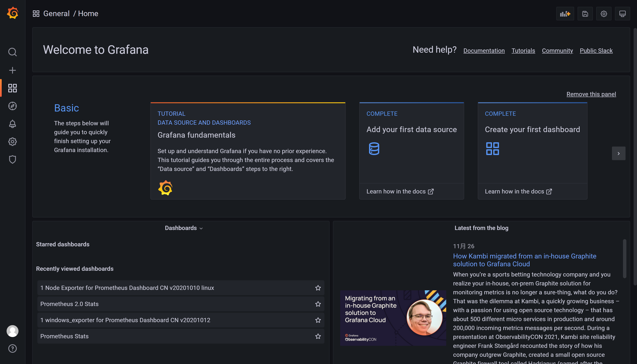Viewport: 637px width, 364px height.
Task: Click the blog panel scrollbar
Action: 624,259
